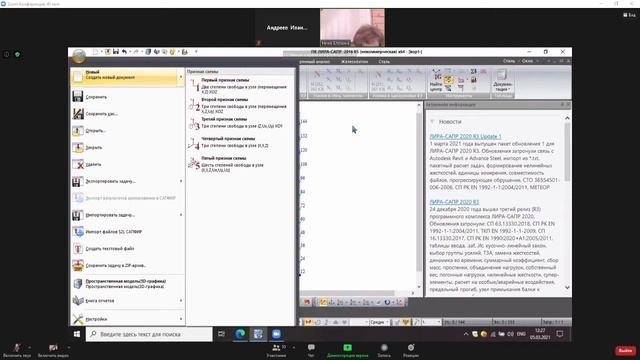Click the 'T' icon for 'Создать текстовый файл'
Screen dimensions: 640x360
coord(78,248)
